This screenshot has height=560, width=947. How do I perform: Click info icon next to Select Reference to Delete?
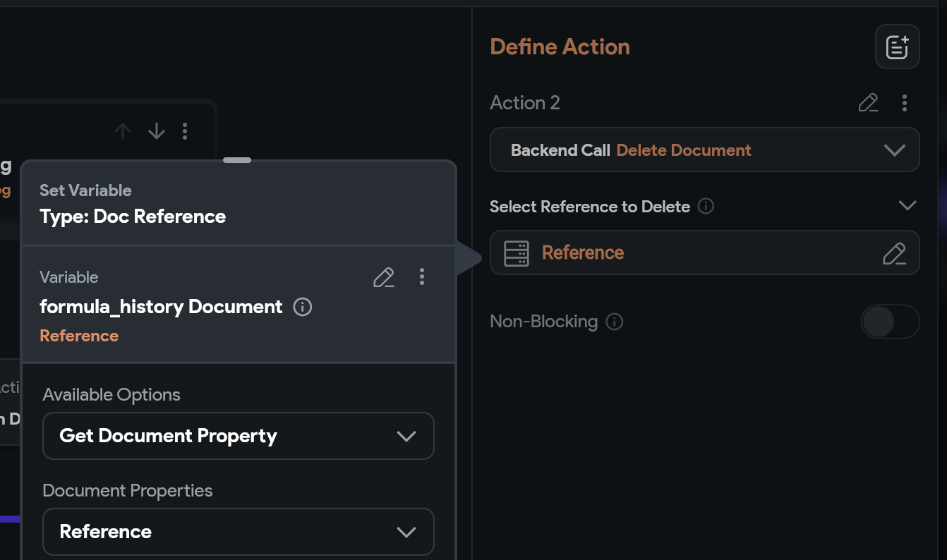pyautogui.click(x=706, y=207)
